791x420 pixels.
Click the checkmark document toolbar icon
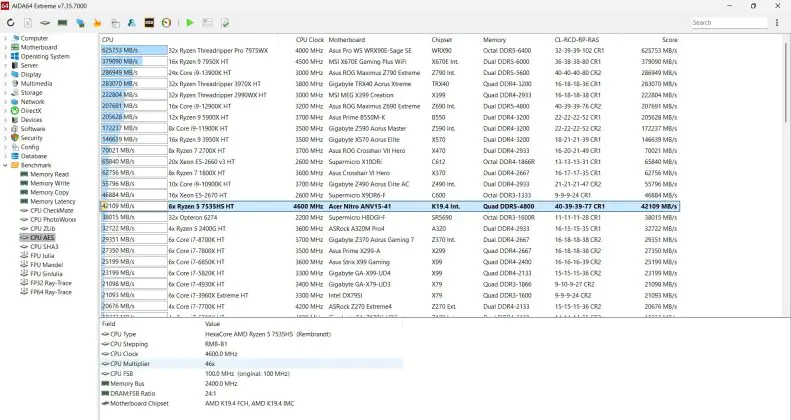[x=225, y=23]
